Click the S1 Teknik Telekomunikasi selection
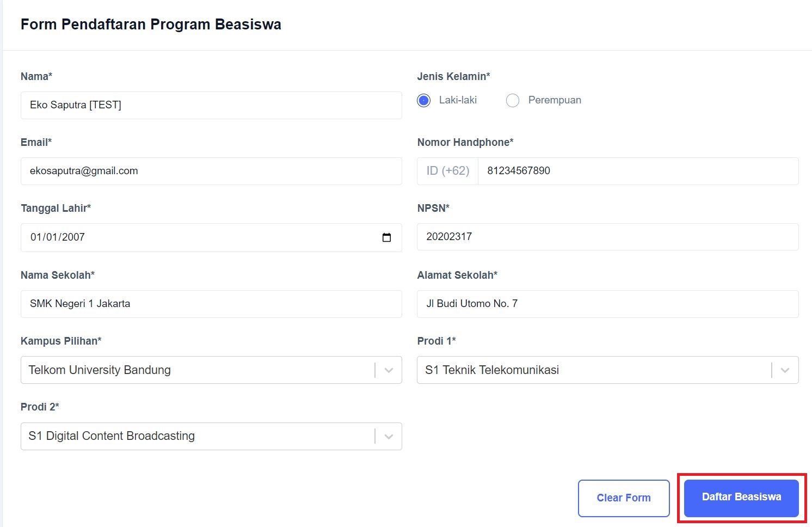The image size is (812, 527). pos(593,370)
